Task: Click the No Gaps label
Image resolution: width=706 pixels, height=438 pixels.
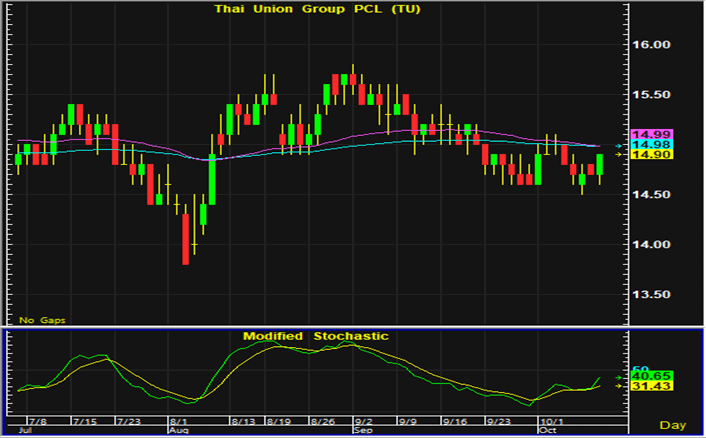Action: [39, 320]
